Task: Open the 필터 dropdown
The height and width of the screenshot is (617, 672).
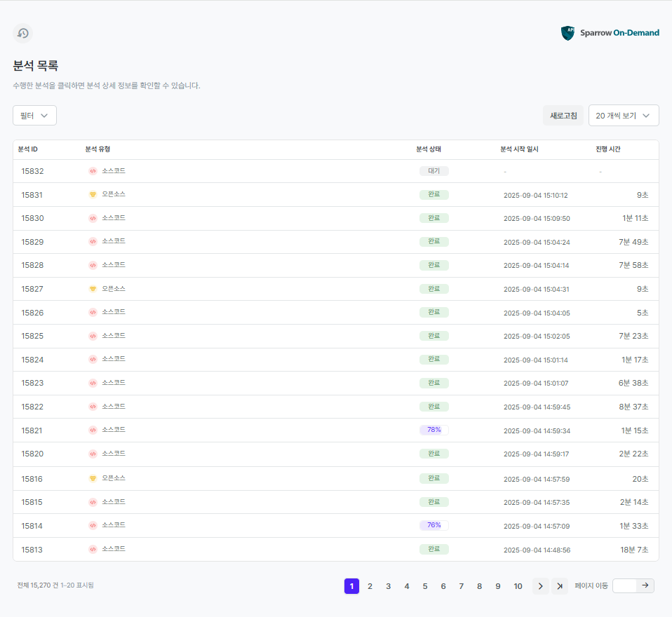Action: point(34,116)
